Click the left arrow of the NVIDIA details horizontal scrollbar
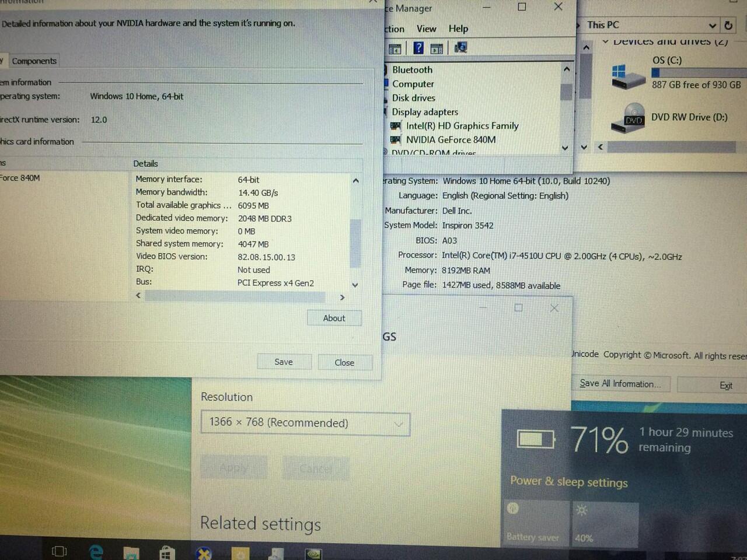 tap(138, 296)
